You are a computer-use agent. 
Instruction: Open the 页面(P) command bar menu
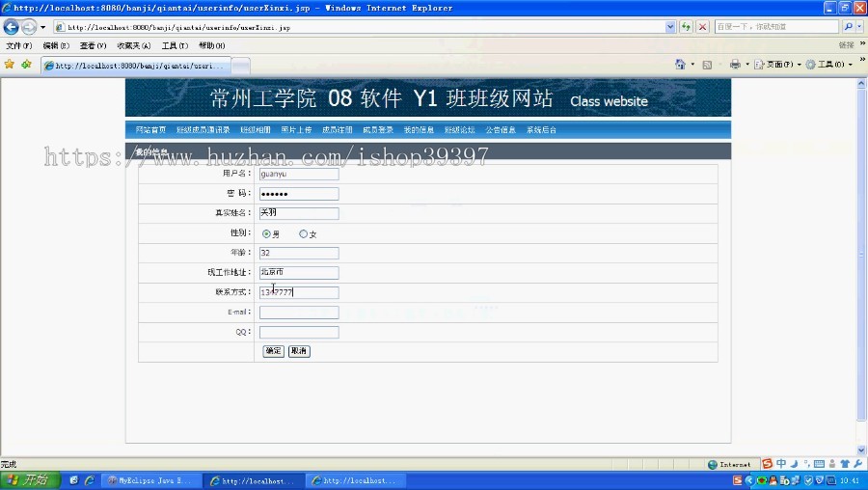coord(777,65)
